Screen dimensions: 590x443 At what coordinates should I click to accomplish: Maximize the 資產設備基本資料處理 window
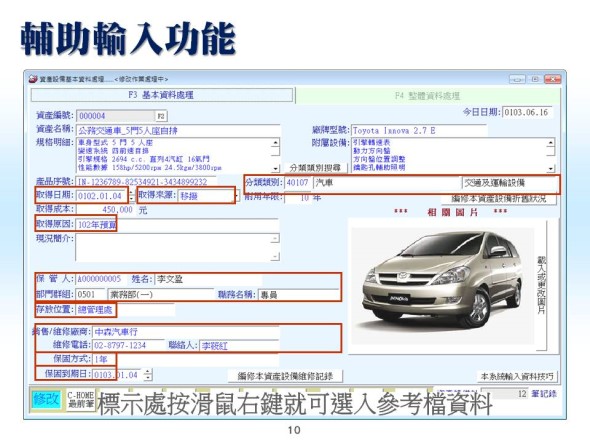(x=535, y=79)
